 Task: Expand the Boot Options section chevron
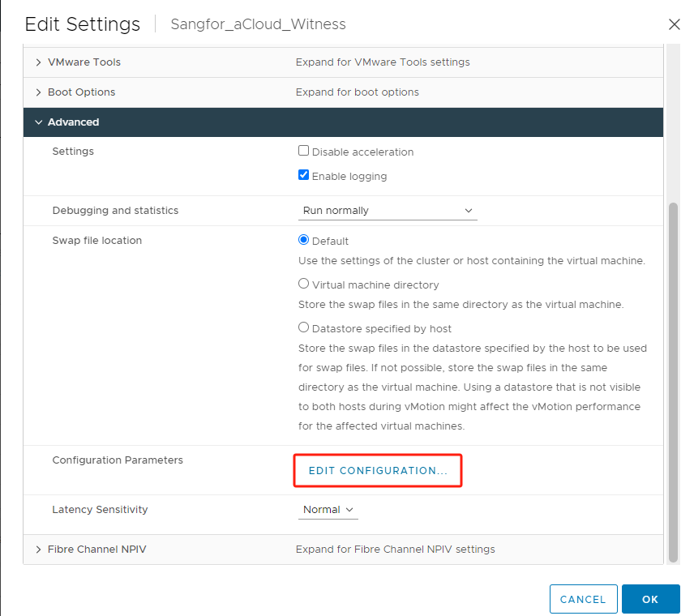[x=38, y=92]
